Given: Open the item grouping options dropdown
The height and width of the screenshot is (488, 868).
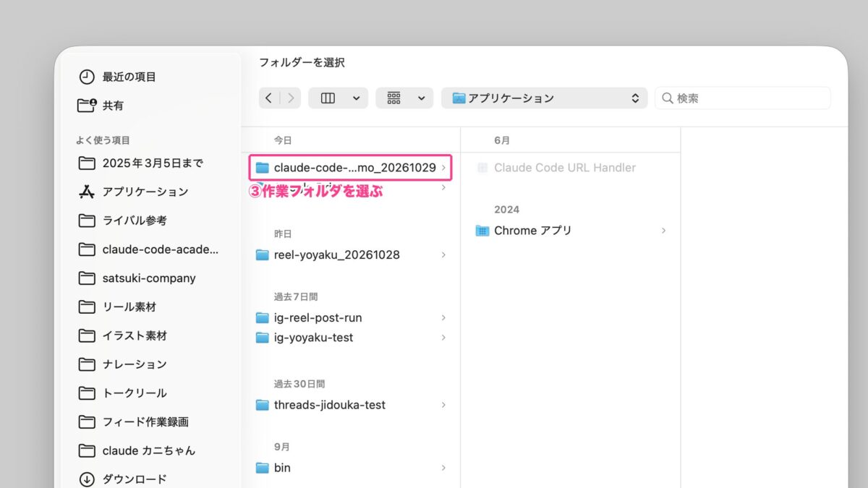Looking at the screenshot, I should tap(404, 98).
